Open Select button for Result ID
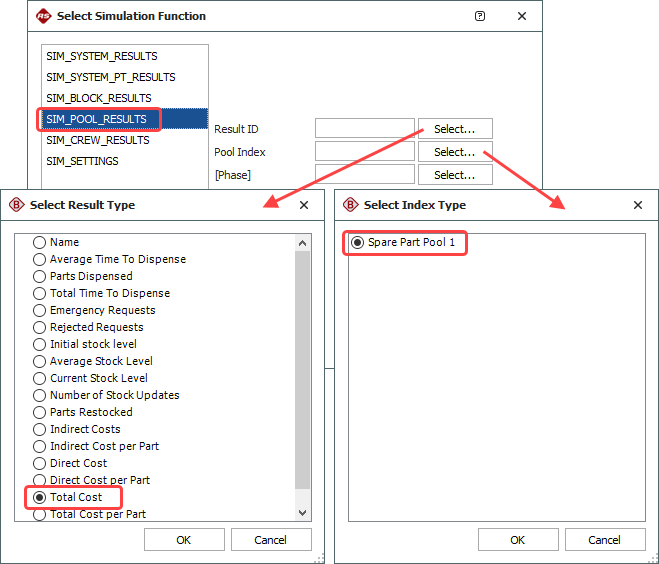The height and width of the screenshot is (564, 659). pos(455,129)
